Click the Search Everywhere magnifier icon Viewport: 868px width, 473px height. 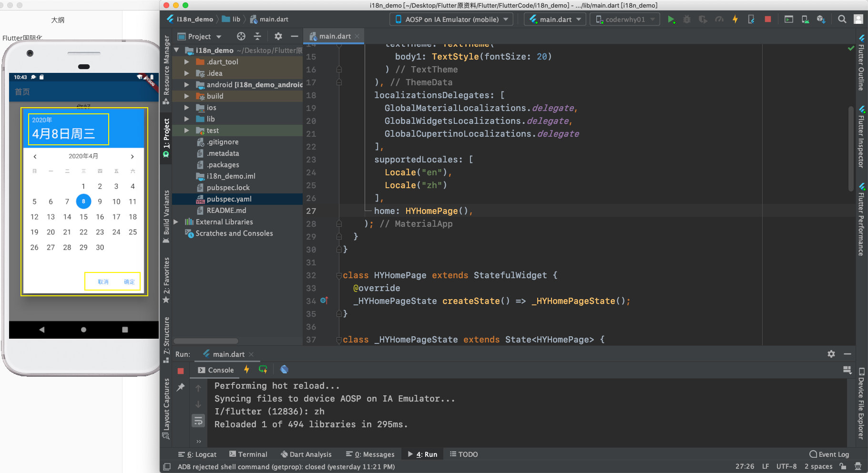click(x=842, y=20)
